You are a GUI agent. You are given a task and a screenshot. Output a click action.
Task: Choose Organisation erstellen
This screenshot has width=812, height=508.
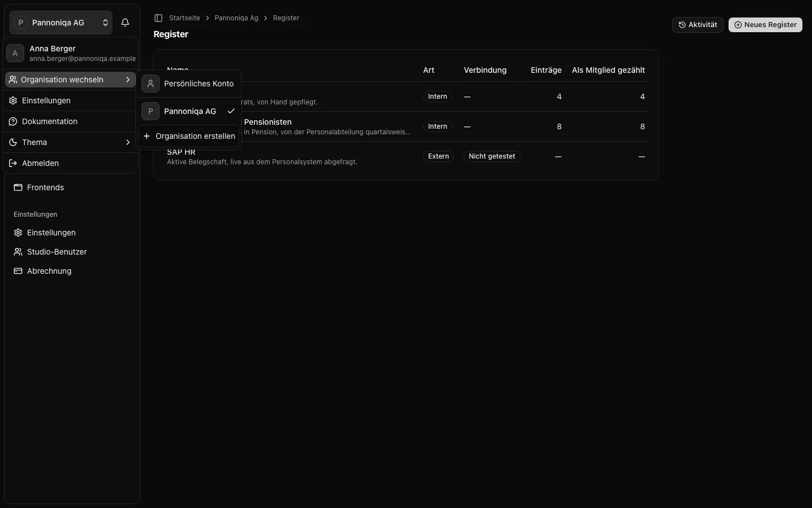[189, 136]
